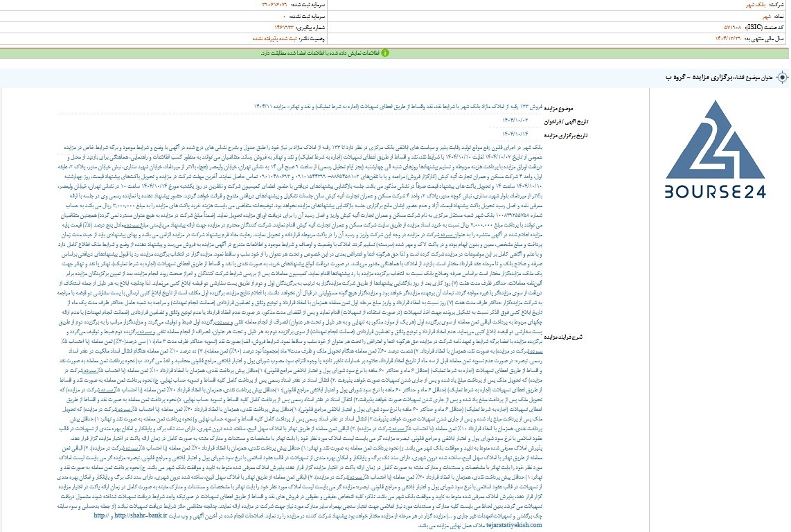This screenshot has width=791, height=532.
Task: Click the label سرمایه ثبت نشده:
Action: click(308, 16)
